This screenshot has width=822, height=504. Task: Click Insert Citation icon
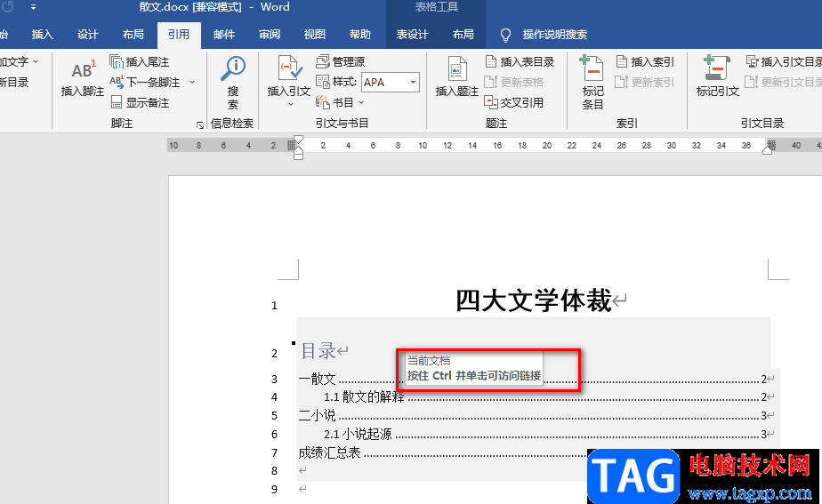(289, 68)
